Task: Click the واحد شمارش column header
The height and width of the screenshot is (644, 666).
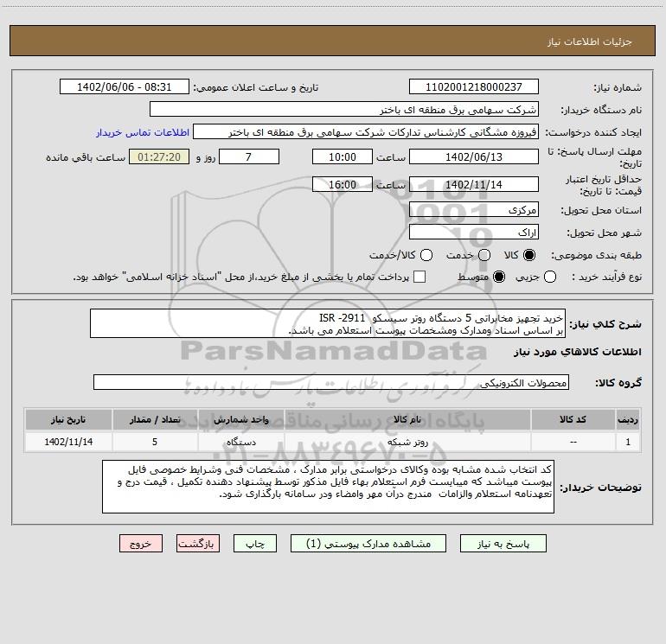Action: [240, 419]
